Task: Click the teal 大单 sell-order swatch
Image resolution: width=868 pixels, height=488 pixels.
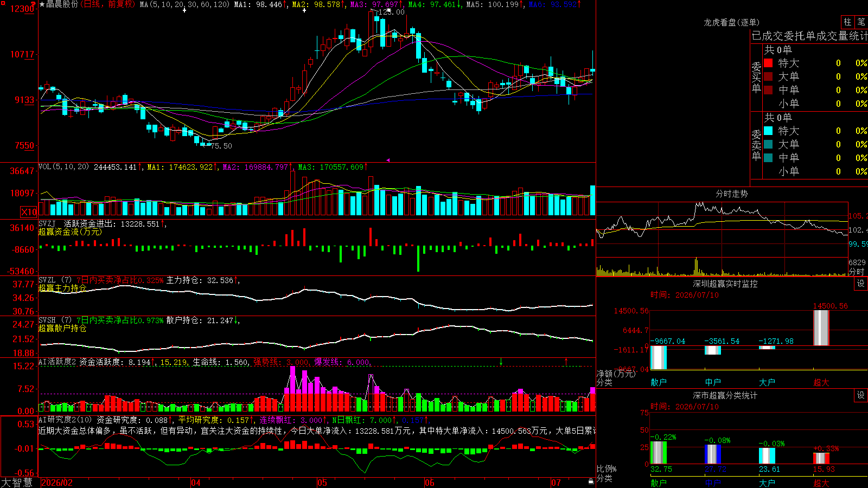Action: click(768, 144)
